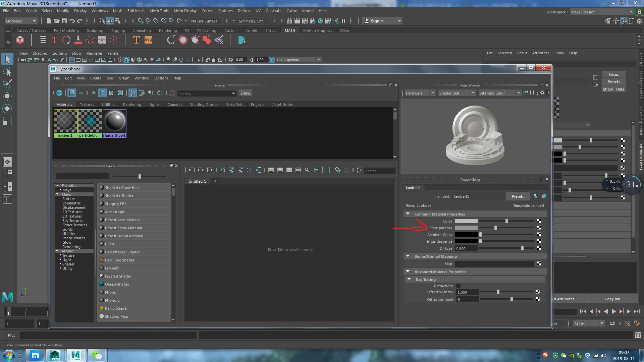Switch to the Textures tab in the Browser
644x362 pixels.
(87, 105)
